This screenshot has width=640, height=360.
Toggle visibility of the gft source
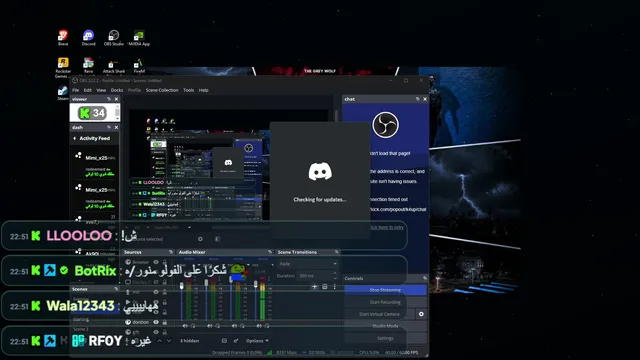tap(156, 332)
